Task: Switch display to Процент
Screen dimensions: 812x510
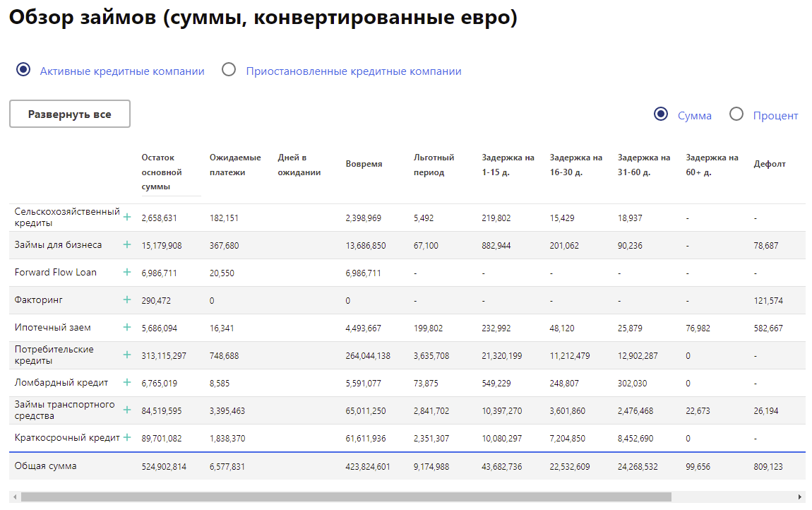Action: 736,114
